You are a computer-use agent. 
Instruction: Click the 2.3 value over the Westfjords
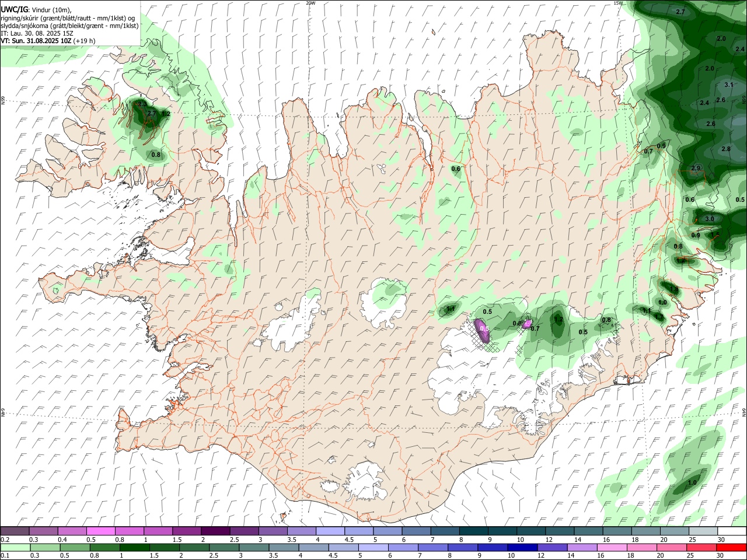(142, 104)
